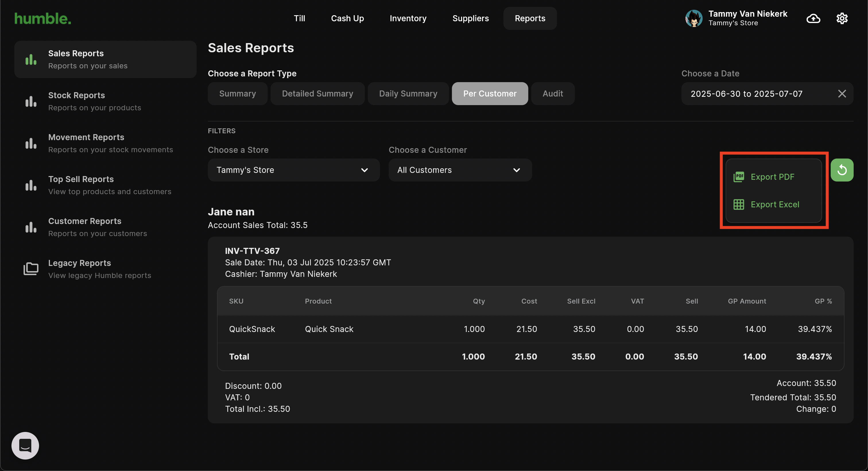Expand the store dropdown chevron

pos(364,170)
